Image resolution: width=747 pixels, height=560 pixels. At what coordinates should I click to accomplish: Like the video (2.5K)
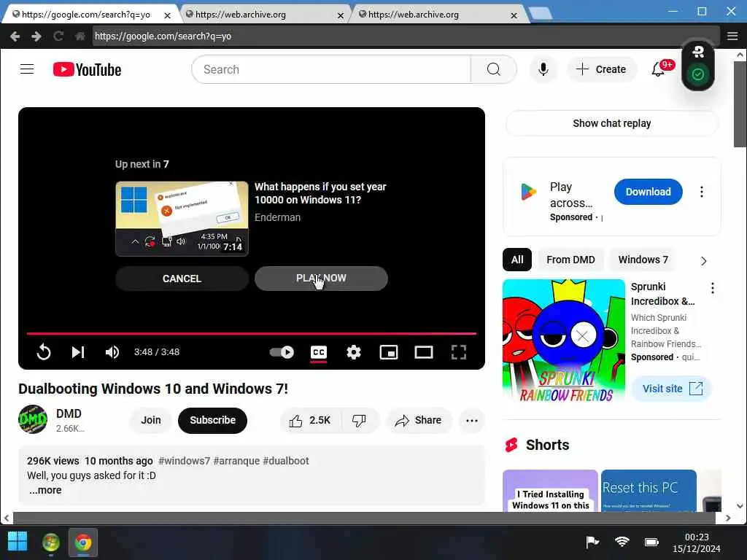pyautogui.click(x=309, y=421)
